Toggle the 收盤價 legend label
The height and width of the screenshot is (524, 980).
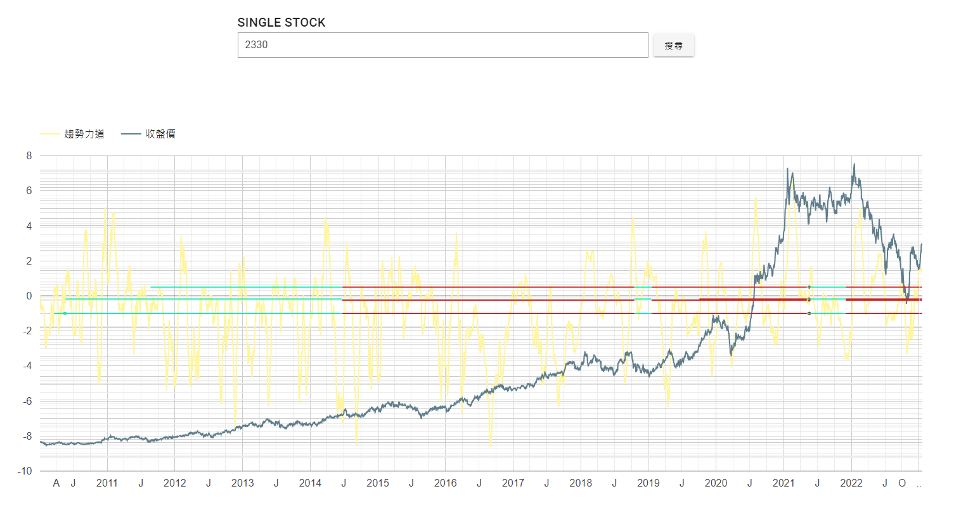(x=160, y=134)
